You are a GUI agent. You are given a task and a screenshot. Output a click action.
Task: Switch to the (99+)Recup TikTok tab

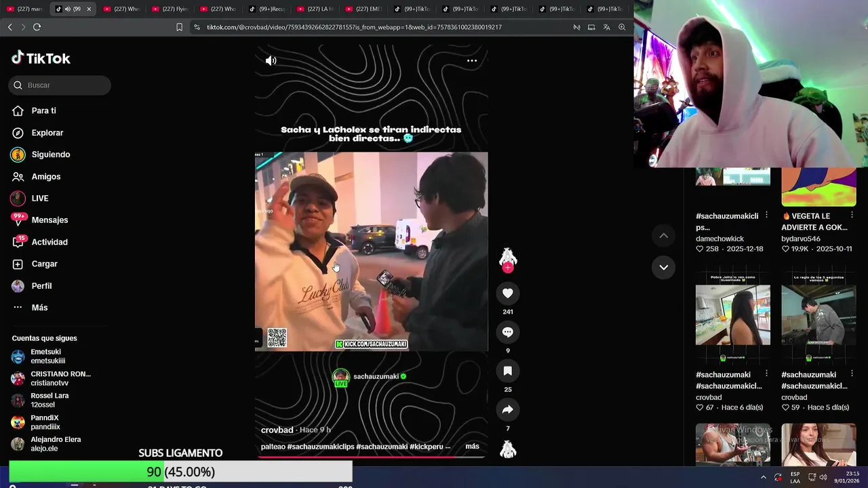(267, 9)
